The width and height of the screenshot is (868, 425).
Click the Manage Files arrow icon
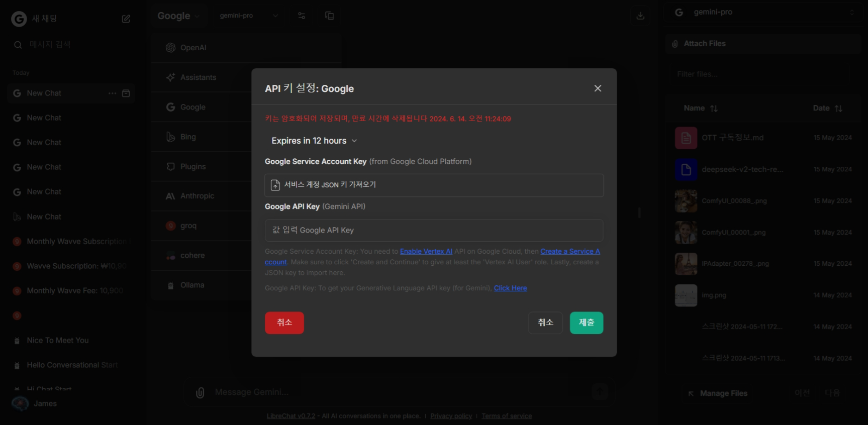click(691, 393)
